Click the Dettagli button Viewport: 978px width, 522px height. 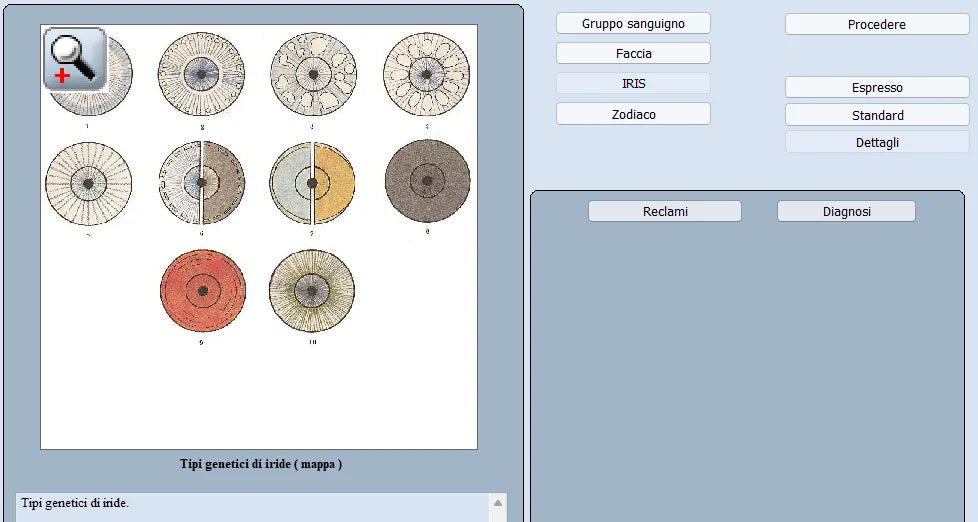pos(877,142)
